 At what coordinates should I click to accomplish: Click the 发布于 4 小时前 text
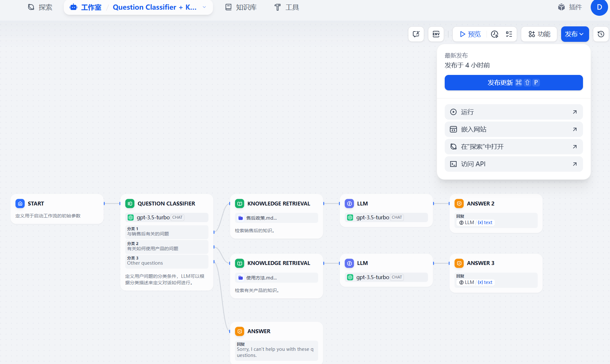467,65
